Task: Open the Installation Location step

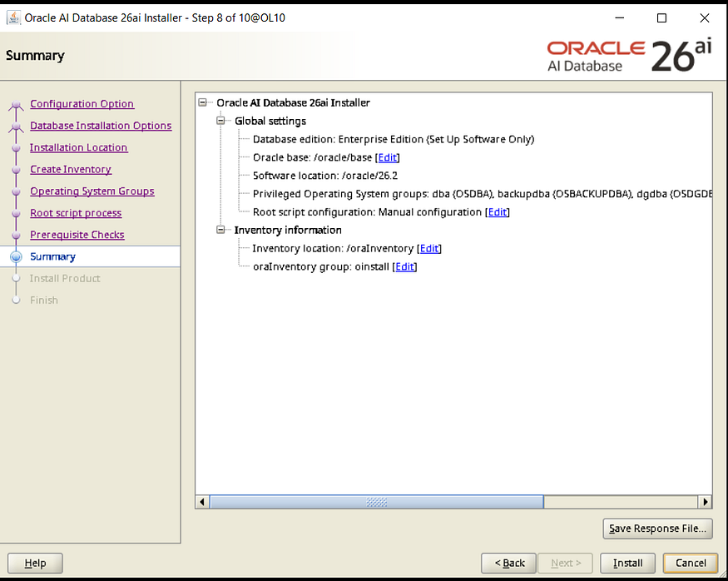Action: click(78, 147)
